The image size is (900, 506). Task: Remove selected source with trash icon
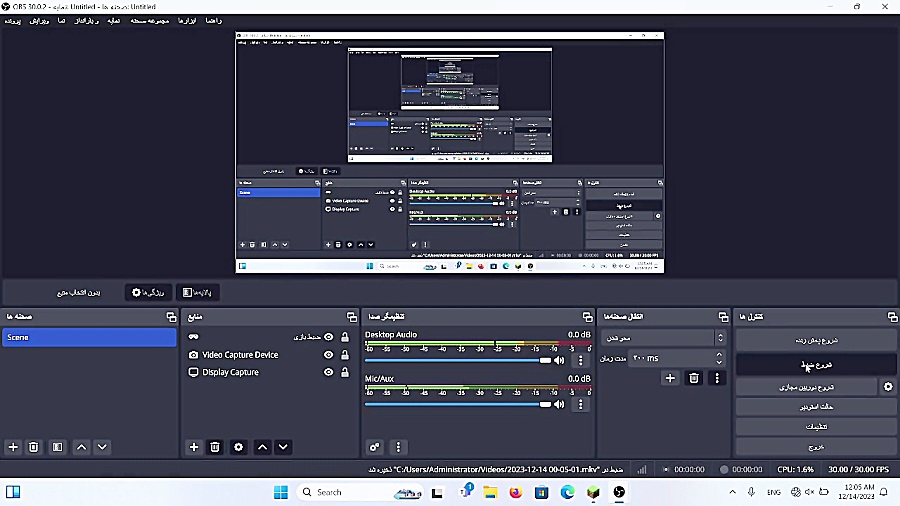point(215,447)
